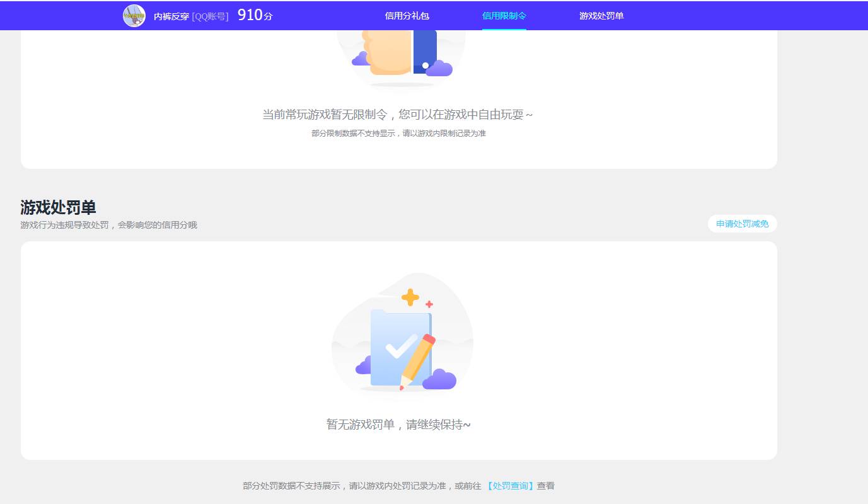
Task: Click the small red plus near the folder
Action: click(429, 306)
